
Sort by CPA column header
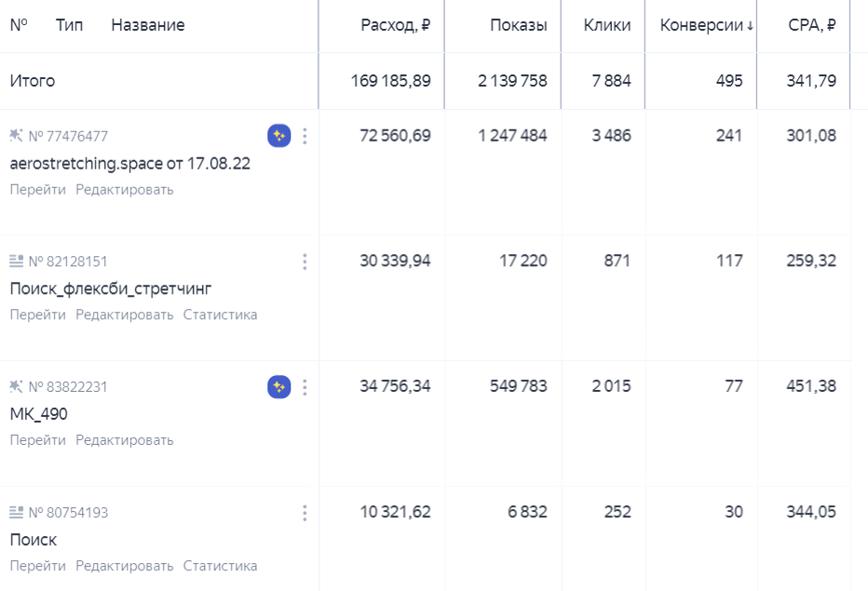point(811,25)
